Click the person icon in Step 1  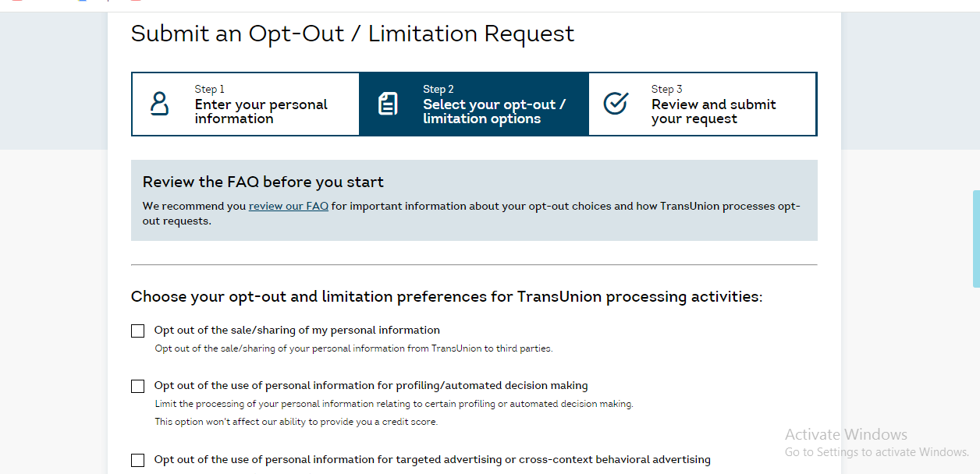[159, 104]
